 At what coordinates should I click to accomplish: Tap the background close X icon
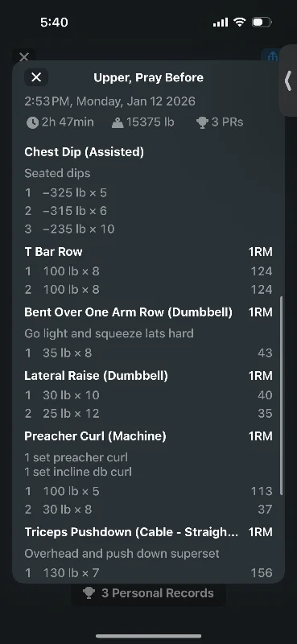click(x=24, y=56)
